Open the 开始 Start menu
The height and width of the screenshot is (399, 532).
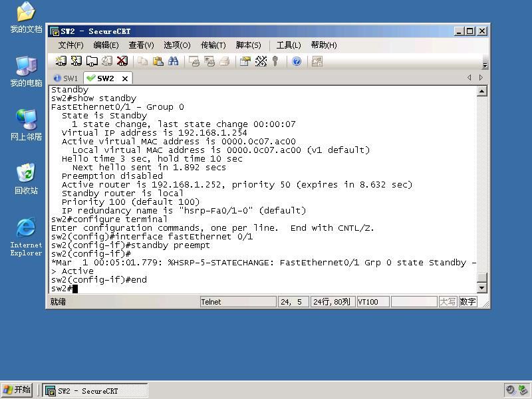(17, 390)
